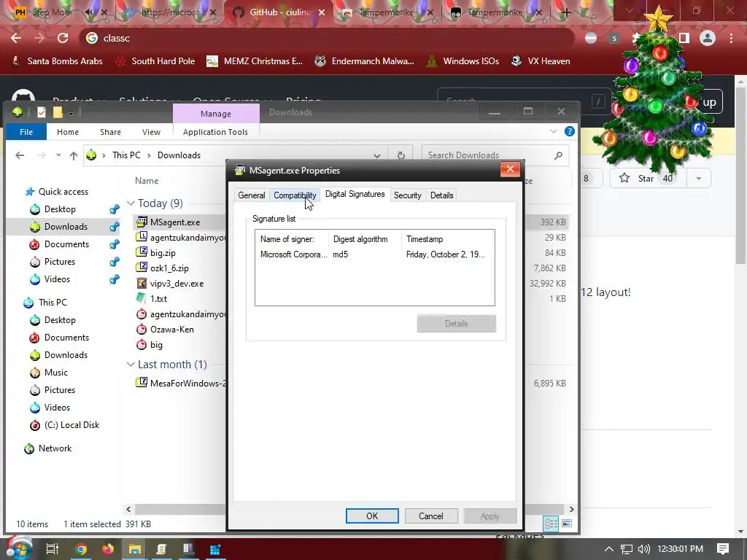Open the Start menu with Santa hat
This screenshot has width=747, height=560.
tap(18, 548)
